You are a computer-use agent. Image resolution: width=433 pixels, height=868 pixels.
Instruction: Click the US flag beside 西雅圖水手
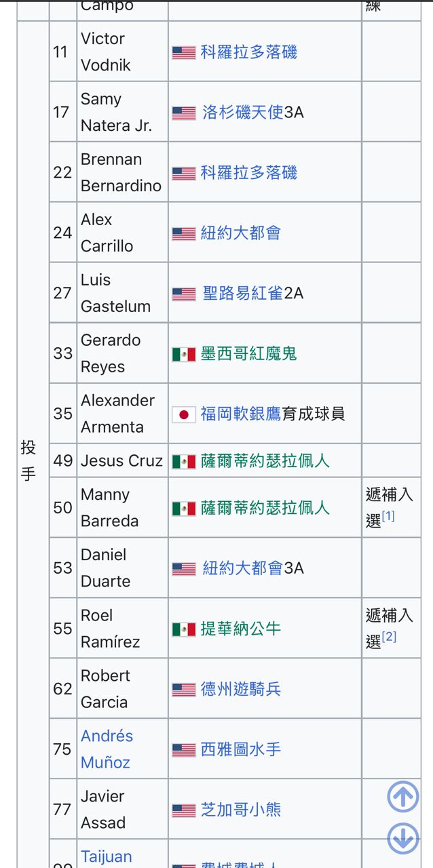pos(183,750)
